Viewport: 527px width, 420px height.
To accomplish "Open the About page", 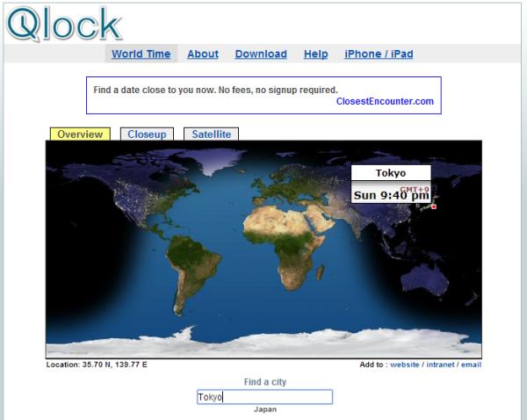I will click(203, 54).
